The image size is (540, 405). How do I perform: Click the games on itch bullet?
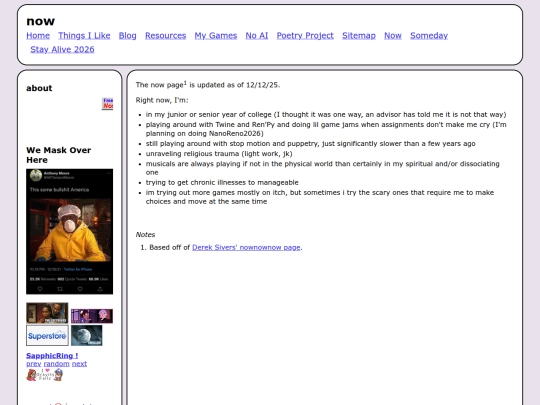(320, 197)
